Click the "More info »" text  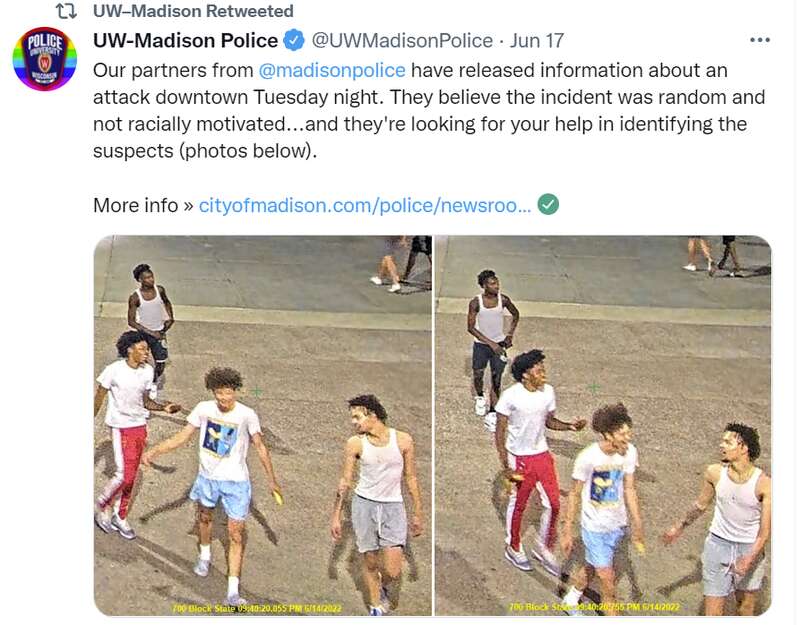pyautogui.click(x=143, y=205)
